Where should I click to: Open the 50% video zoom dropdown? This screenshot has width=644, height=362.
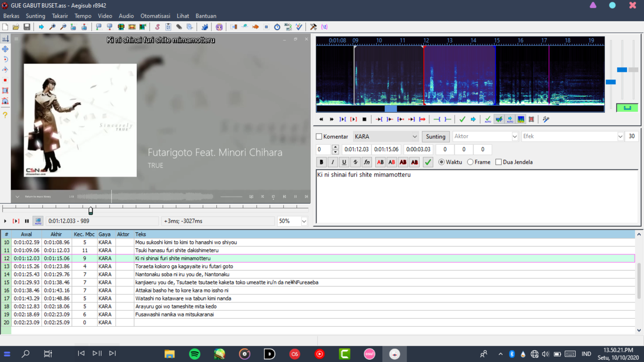tap(292, 221)
